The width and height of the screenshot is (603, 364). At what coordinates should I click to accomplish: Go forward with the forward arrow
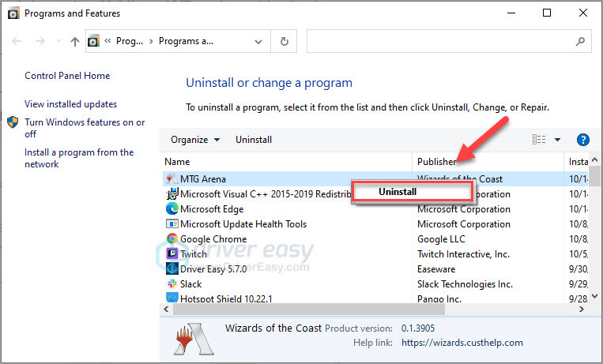click(40, 41)
